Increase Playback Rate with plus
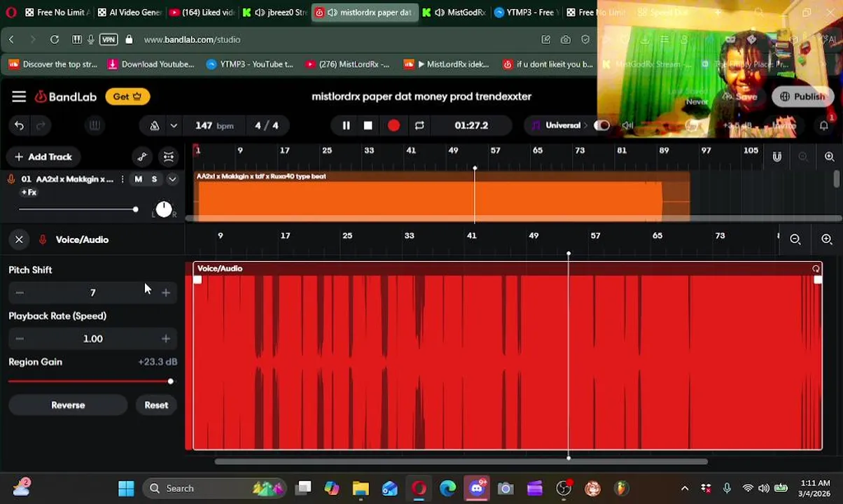 pyautogui.click(x=166, y=339)
